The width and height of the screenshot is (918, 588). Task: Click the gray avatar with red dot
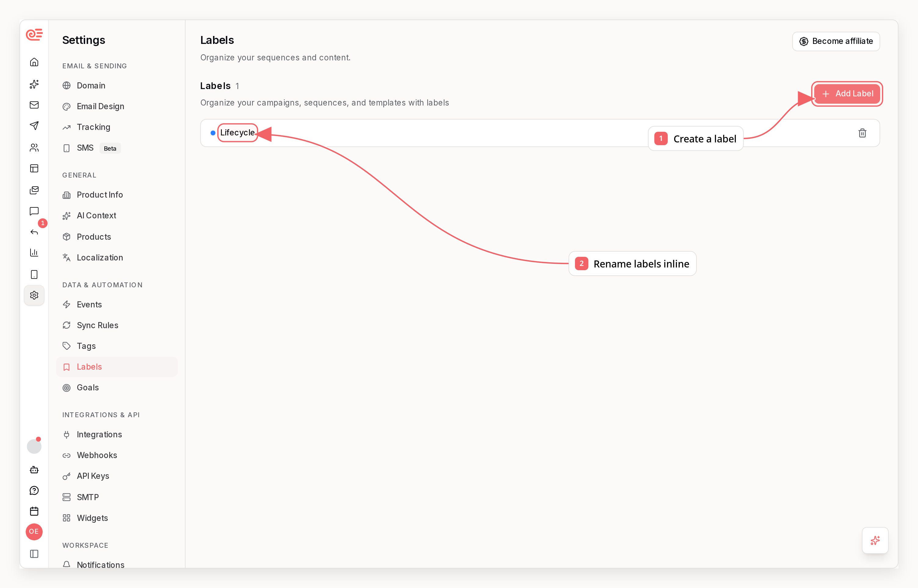(34, 446)
